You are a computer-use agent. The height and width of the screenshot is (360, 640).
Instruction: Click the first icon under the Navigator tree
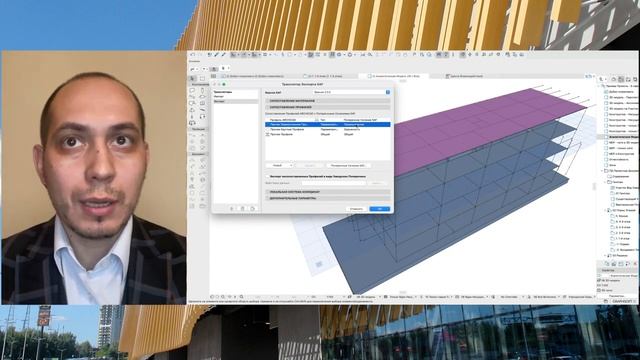pos(607,264)
